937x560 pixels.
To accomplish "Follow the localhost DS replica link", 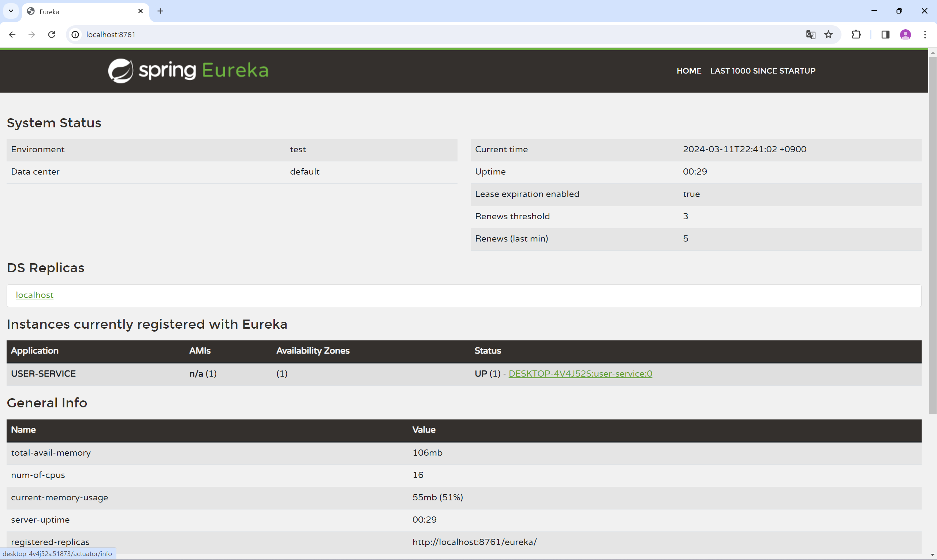I will coord(34,295).
